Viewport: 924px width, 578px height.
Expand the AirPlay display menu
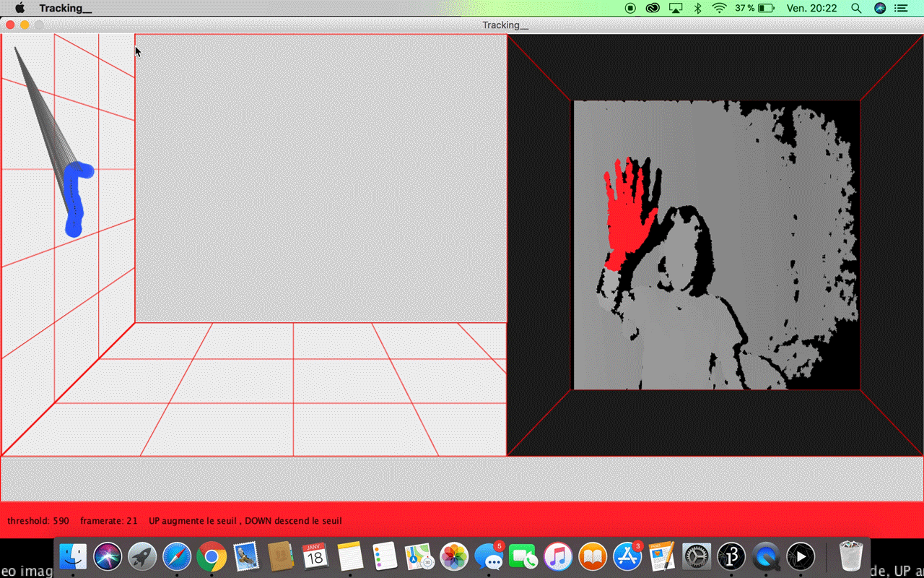(x=676, y=8)
